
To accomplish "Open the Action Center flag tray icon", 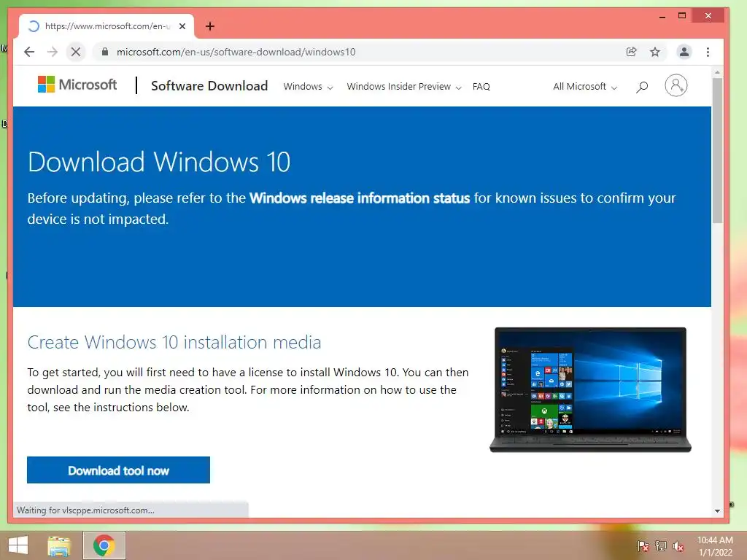I will (643, 546).
